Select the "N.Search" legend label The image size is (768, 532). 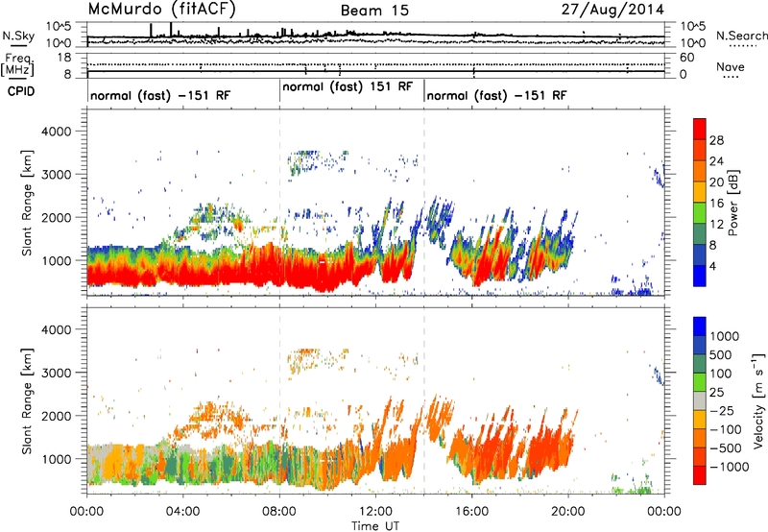pos(741,36)
